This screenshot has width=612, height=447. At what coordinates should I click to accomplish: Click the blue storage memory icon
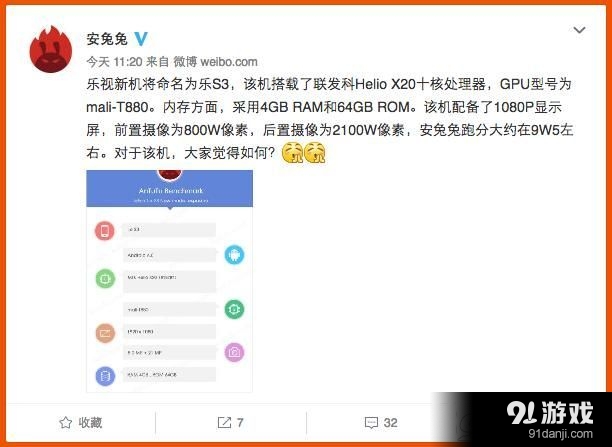(x=105, y=376)
